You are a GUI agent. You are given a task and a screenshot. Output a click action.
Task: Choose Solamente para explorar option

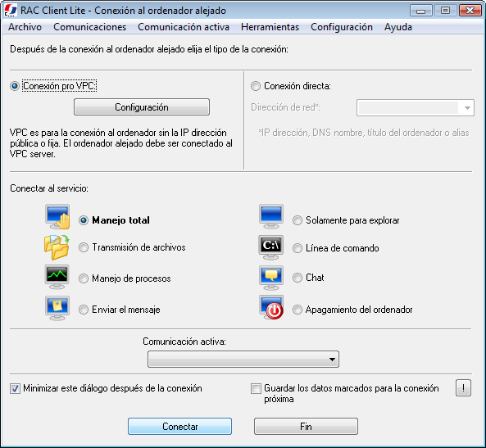coord(298,220)
